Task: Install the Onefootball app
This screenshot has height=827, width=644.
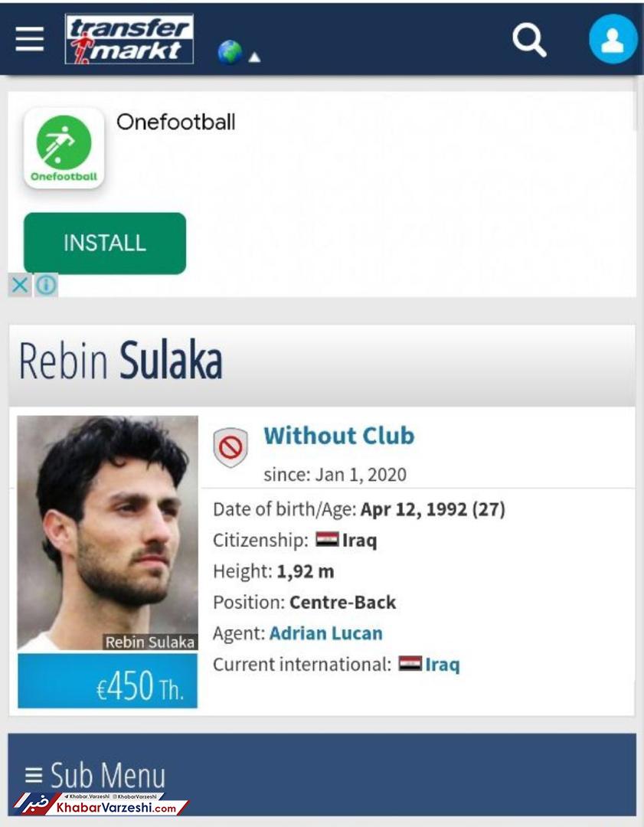Action: (x=105, y=244)
